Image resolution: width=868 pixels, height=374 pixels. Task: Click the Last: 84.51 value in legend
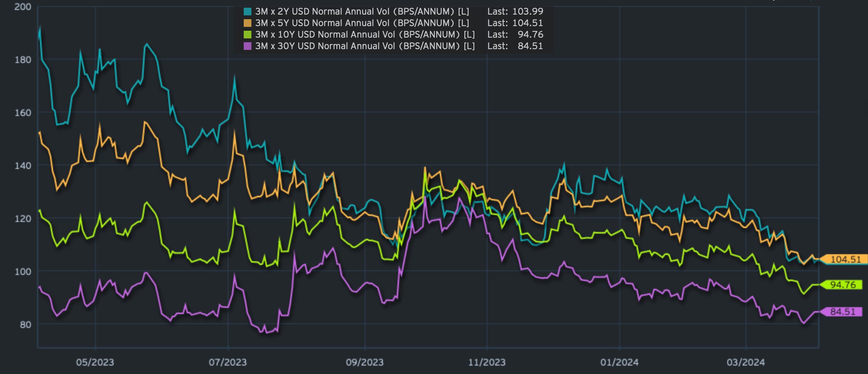pos(515,46)
